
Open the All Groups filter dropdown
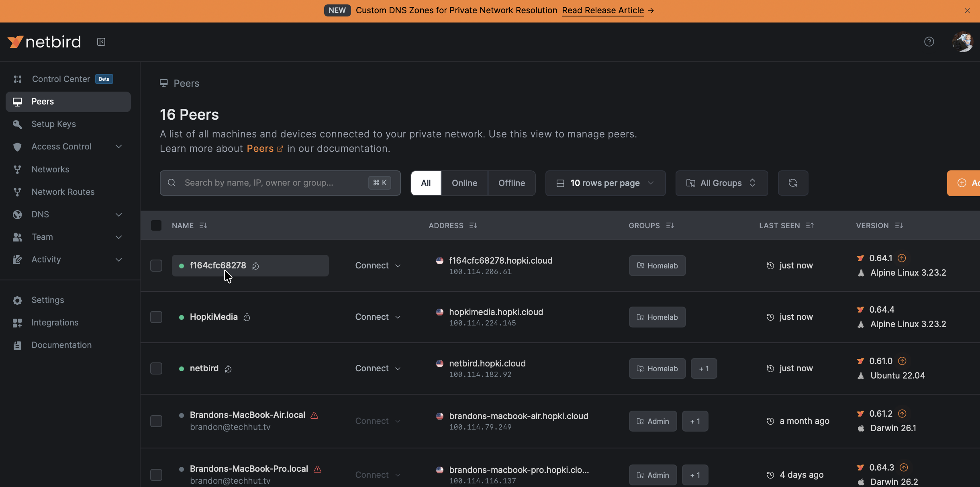[x=721, y=183]
